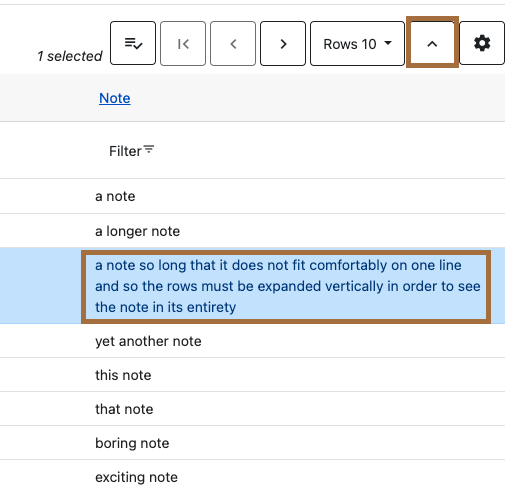Click the filter lines icon
The image size is (518, 485).
click(149, 149)
